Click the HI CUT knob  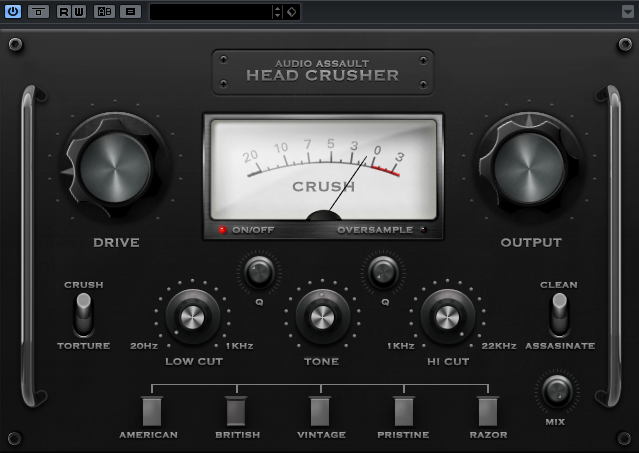[447, 317]
